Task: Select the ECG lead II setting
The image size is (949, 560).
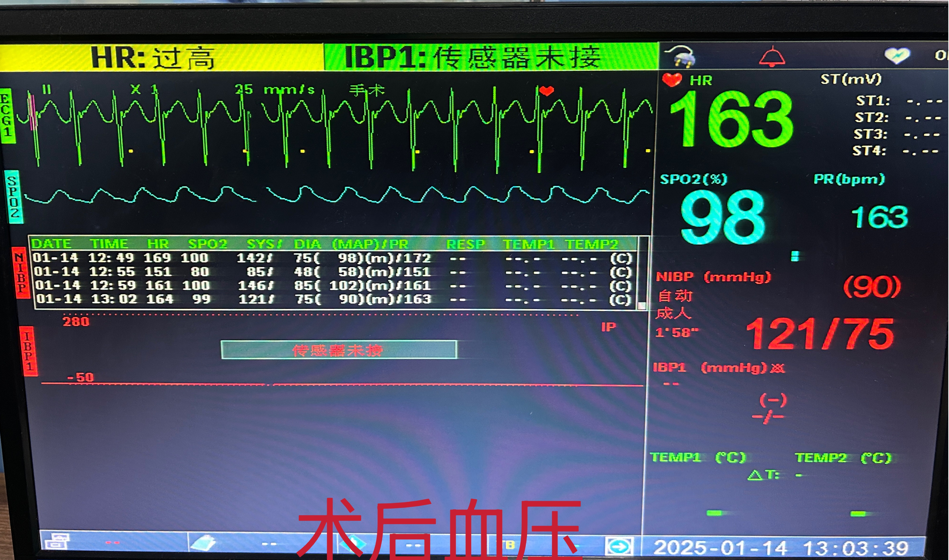Action: [46, 90]
